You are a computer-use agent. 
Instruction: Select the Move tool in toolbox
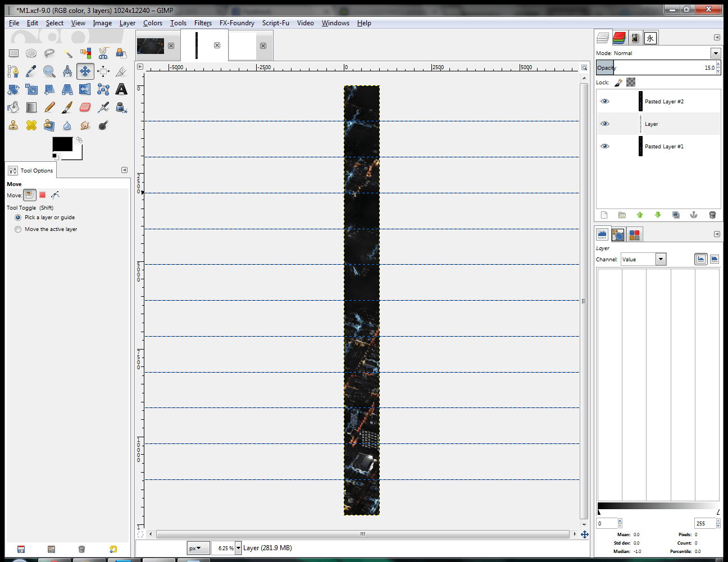[85, 71]
